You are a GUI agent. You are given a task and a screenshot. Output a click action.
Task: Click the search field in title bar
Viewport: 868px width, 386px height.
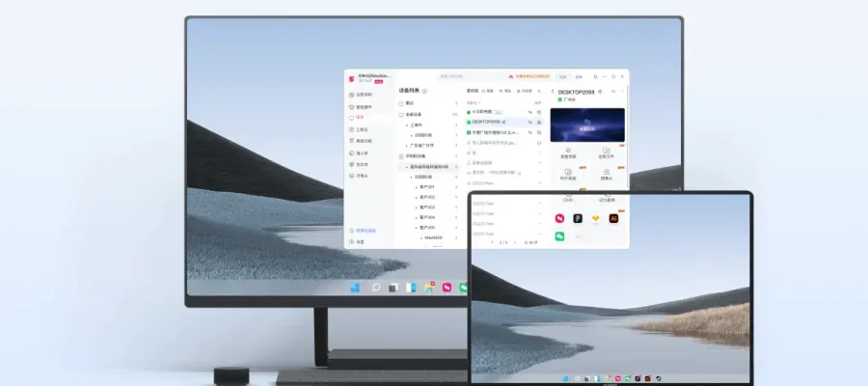pos(468,76)
